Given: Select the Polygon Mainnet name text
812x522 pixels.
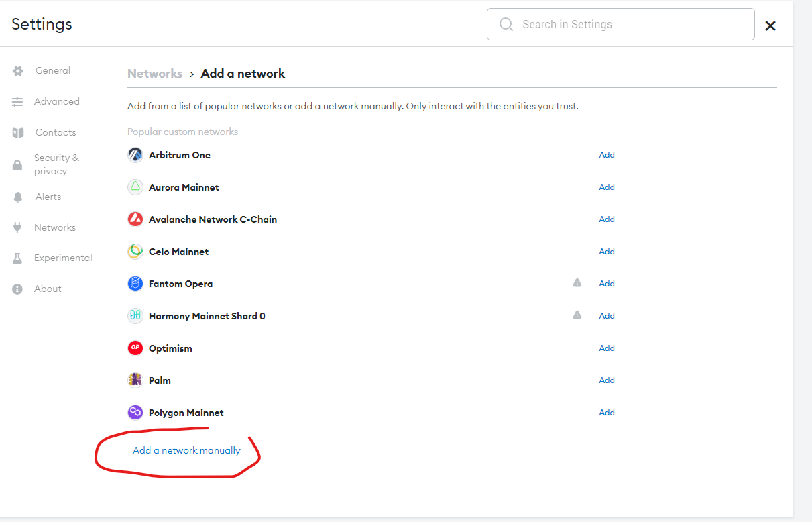Looking at the screenshot, I should pos(186,413).
